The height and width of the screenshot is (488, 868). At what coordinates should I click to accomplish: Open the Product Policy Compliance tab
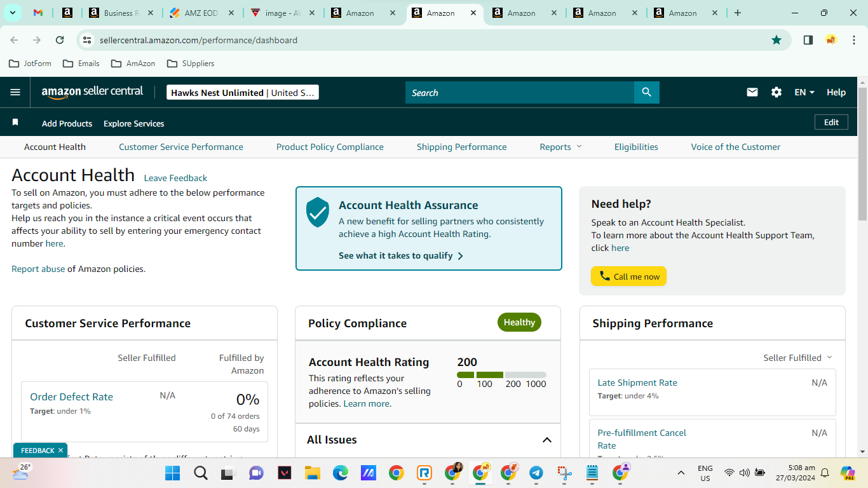click(330, 147)
